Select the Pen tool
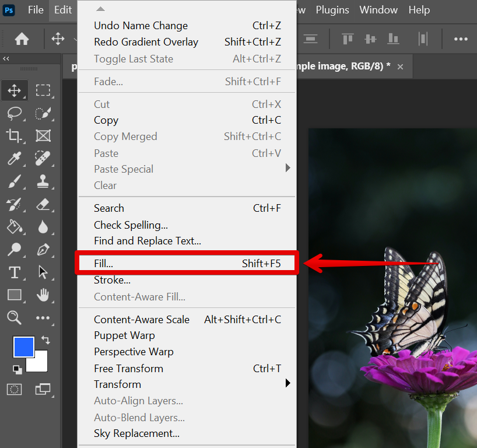 [43, 250]
